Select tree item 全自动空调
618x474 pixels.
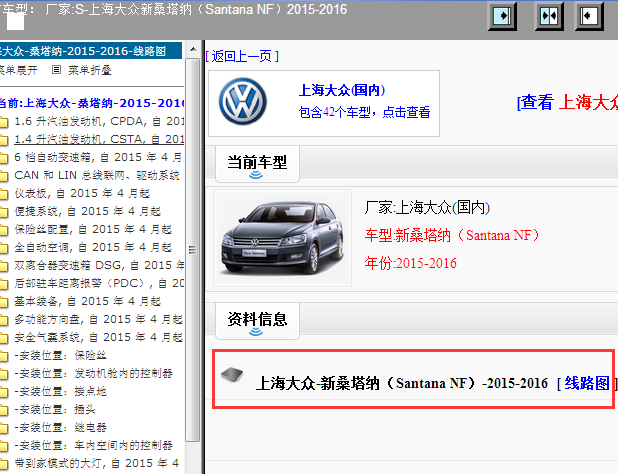[93, 247]
